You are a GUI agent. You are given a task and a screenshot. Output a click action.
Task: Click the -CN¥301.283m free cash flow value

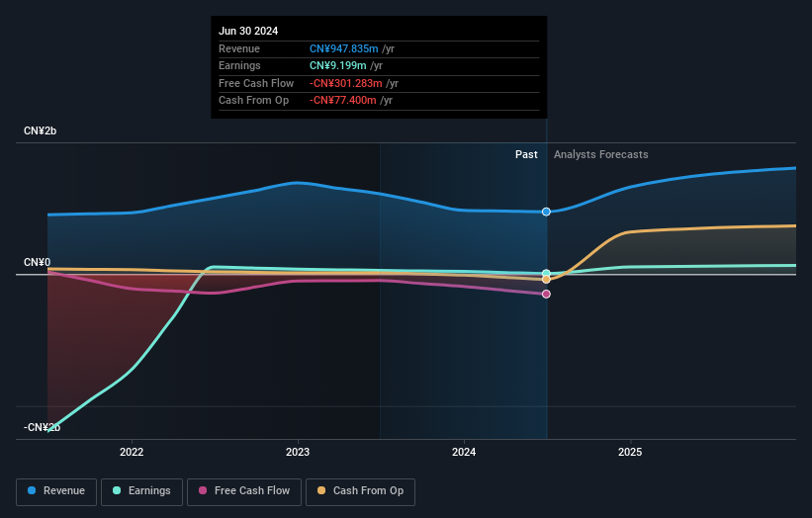tap(346, 83)
